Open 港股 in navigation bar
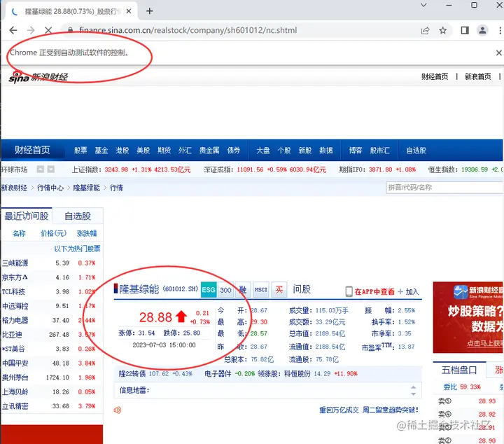 click(x=122, y=150)
